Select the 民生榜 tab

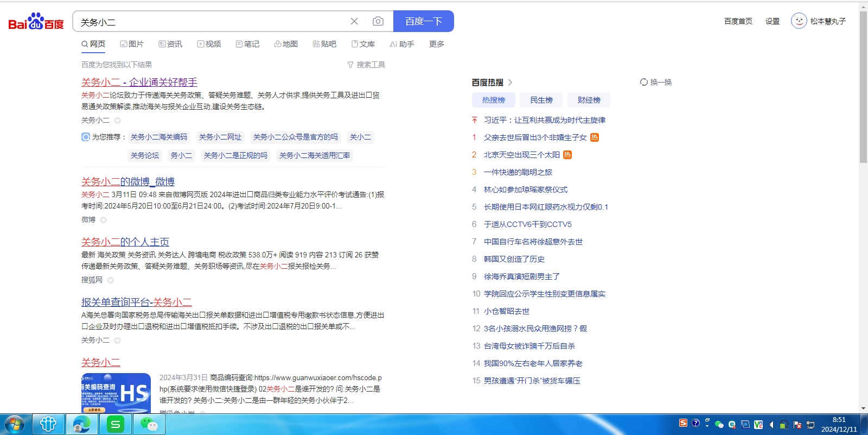pos(541,100)
